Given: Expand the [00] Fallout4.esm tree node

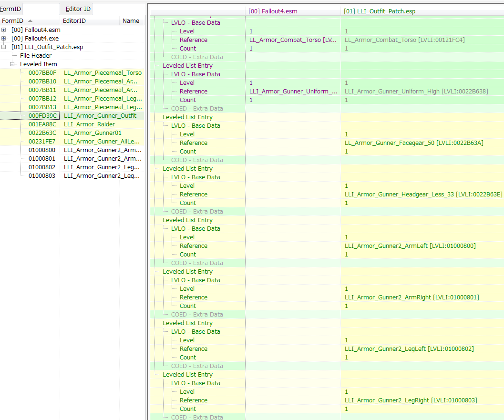Looking at the screenshot, I should 3,30.
